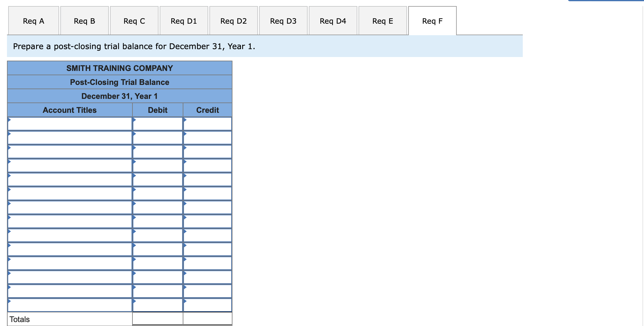Select the Req D3 tab
The height and width of the screenshot is (326, 644).
pyautogui.click(x=283, y=20)
